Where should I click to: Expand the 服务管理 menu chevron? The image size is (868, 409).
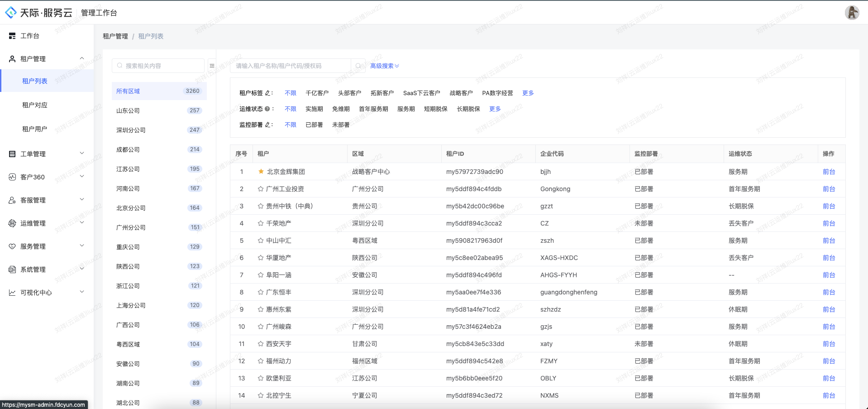click(x=82, y=246)
